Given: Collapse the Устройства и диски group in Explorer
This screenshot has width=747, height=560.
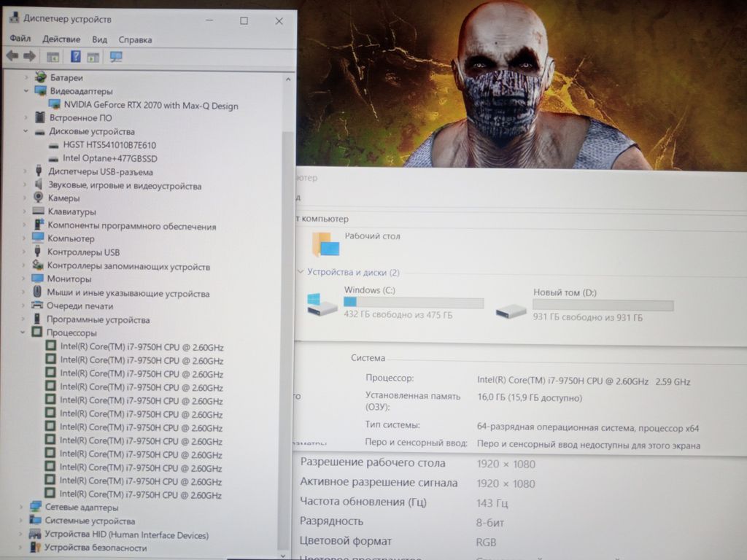Looking at the screenshot, I should (300, 271).
